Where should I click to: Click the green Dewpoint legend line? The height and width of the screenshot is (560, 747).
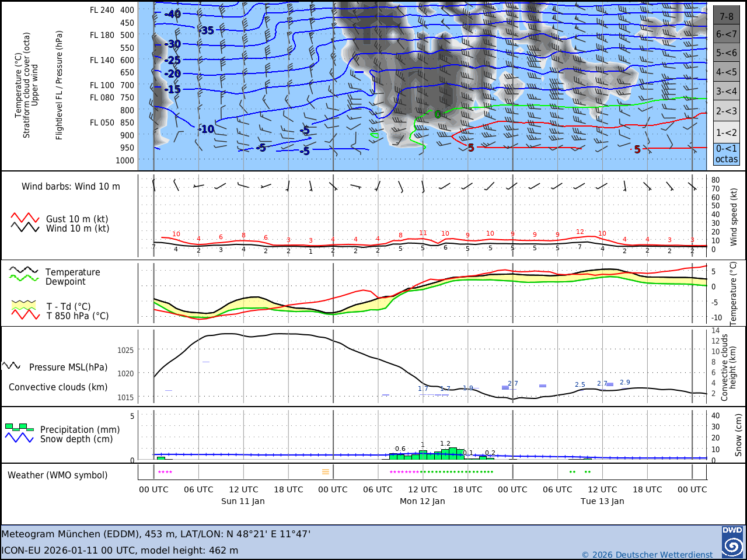24,278
